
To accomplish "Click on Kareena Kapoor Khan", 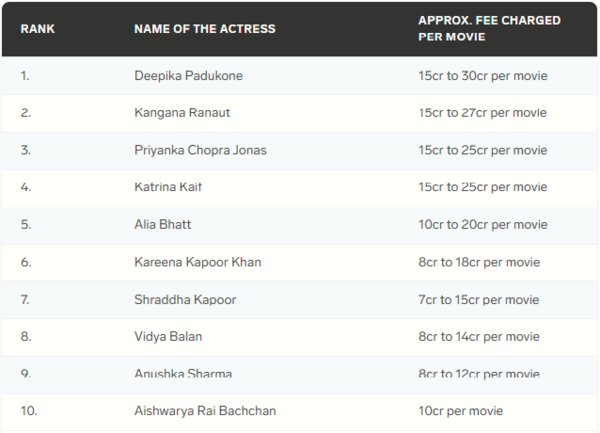I will click(x=197, y=262).
